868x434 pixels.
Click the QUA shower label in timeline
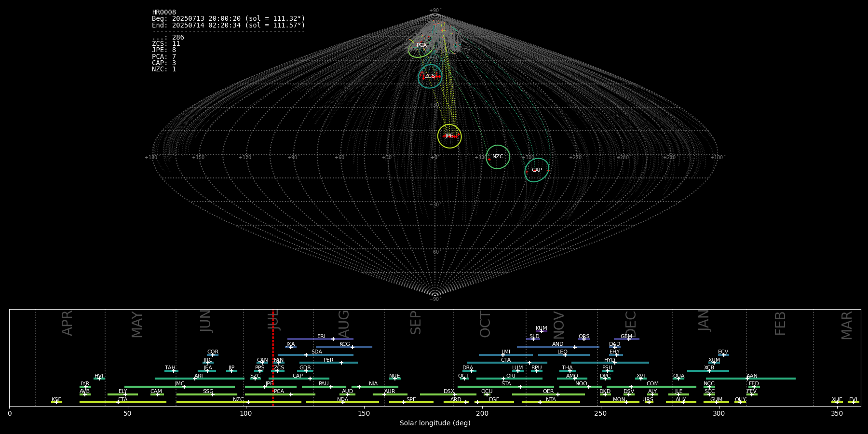(678, 376)
